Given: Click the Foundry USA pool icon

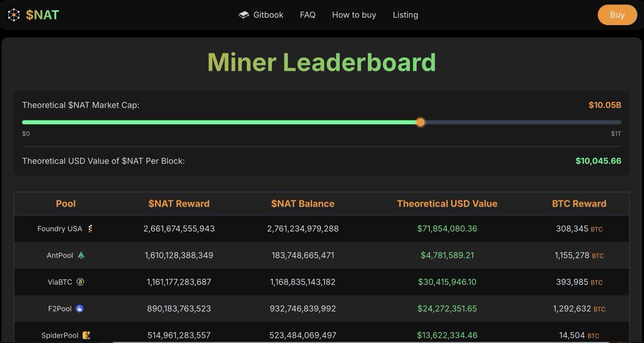Looking at the screenshot, I should click(x=90, y=229).
